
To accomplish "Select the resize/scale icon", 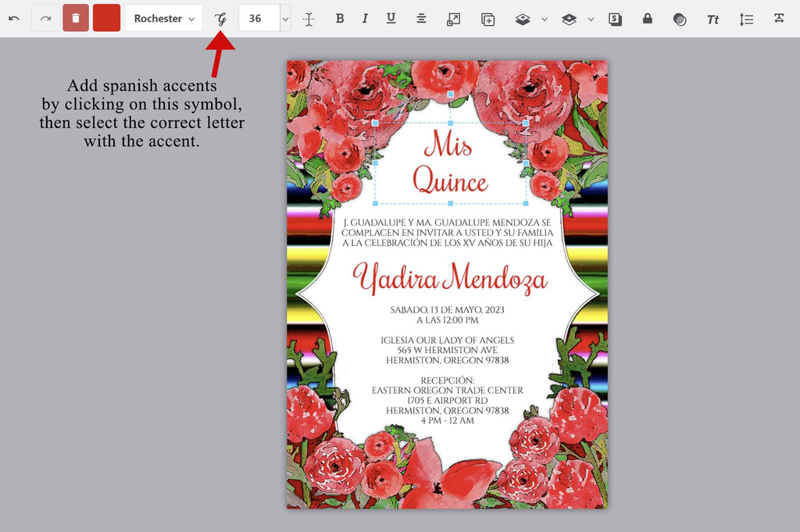I will click(x=453, y=17).
